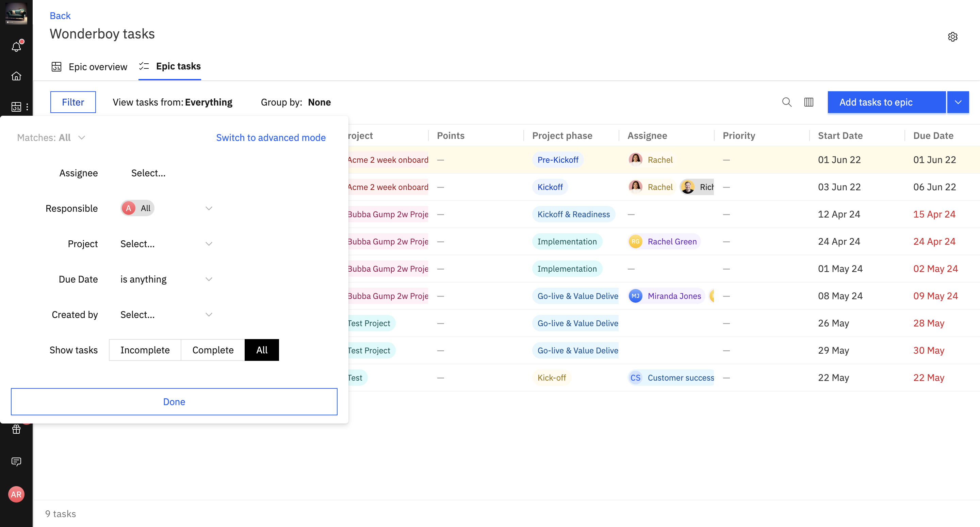This screenshot has width=980, height=527.
Task: Click the AR user avatar
Action: pos(16,494)
